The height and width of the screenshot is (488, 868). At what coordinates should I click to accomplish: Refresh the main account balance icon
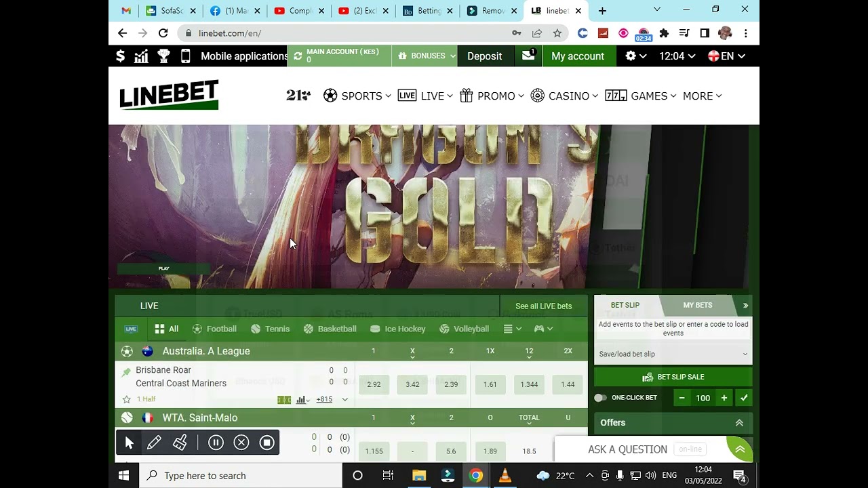click(298, 56)
